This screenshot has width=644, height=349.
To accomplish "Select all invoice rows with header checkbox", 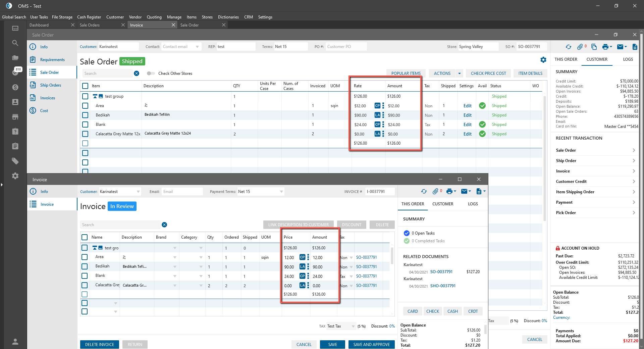I will 85,237.
